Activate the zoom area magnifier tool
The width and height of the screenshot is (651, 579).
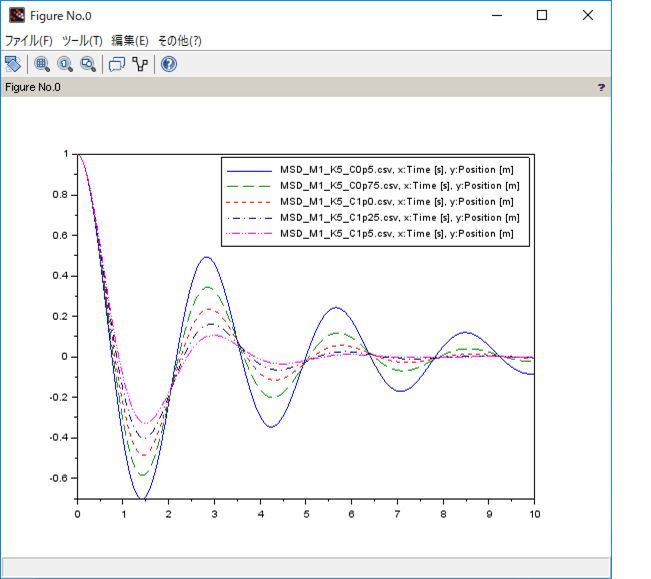[42, 64]
